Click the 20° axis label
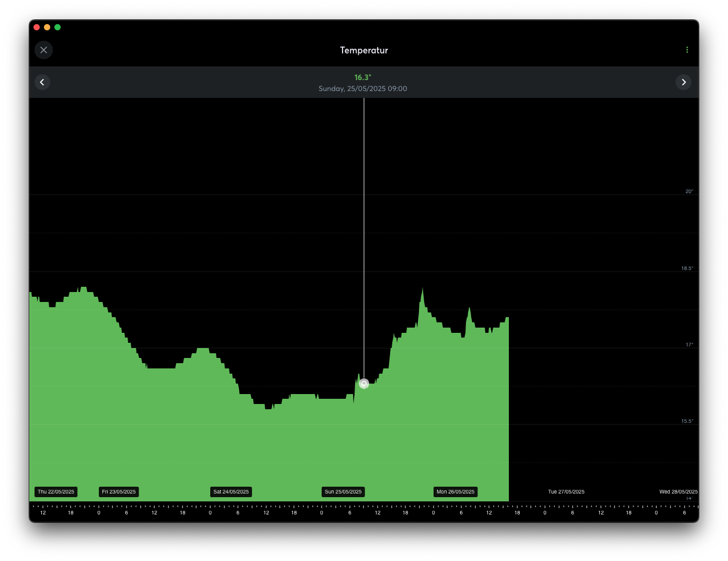This screenshot has width=728, height=561. coord(689,192)
